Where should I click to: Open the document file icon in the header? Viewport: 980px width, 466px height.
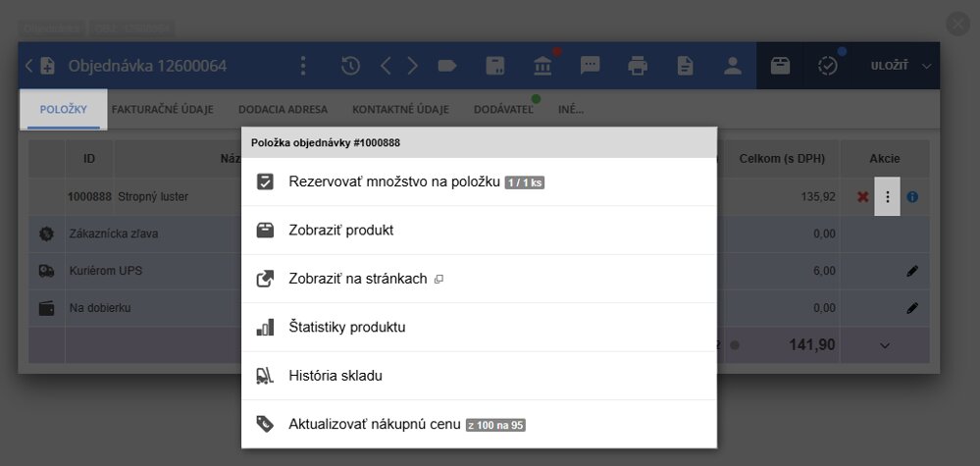tap(686, 66)
